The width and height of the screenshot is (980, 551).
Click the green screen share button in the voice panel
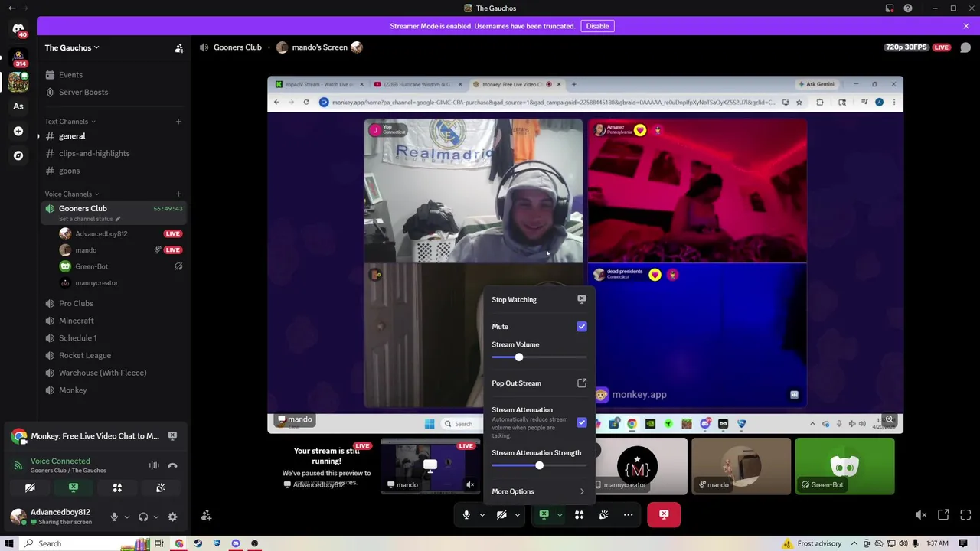point(73,487)
